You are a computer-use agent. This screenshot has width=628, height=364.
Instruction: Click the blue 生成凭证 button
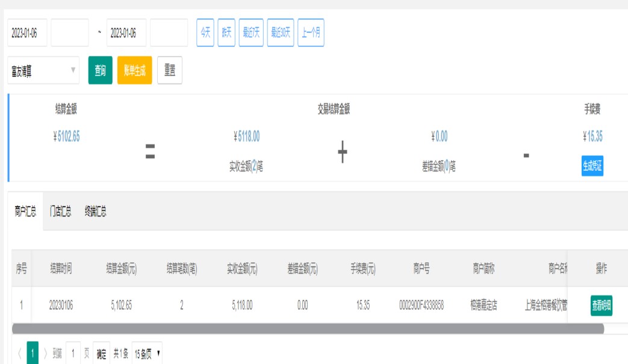592,165
